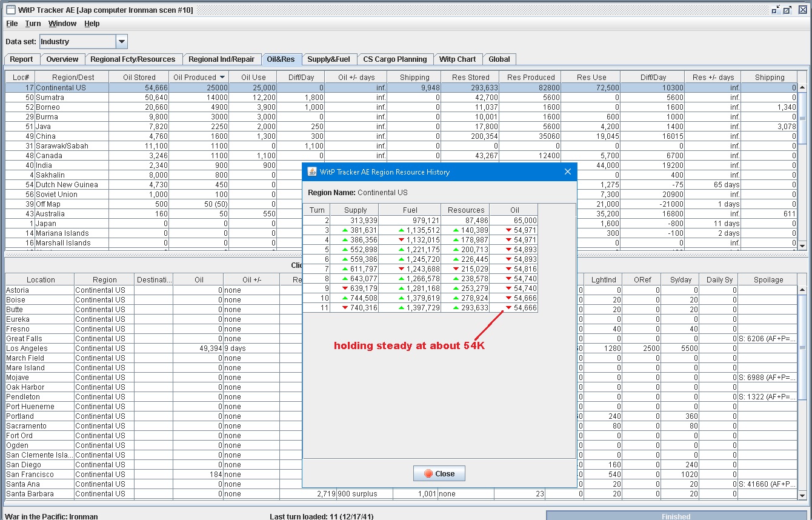Maximize internal frame using the maximize icon

pos(787,10)
